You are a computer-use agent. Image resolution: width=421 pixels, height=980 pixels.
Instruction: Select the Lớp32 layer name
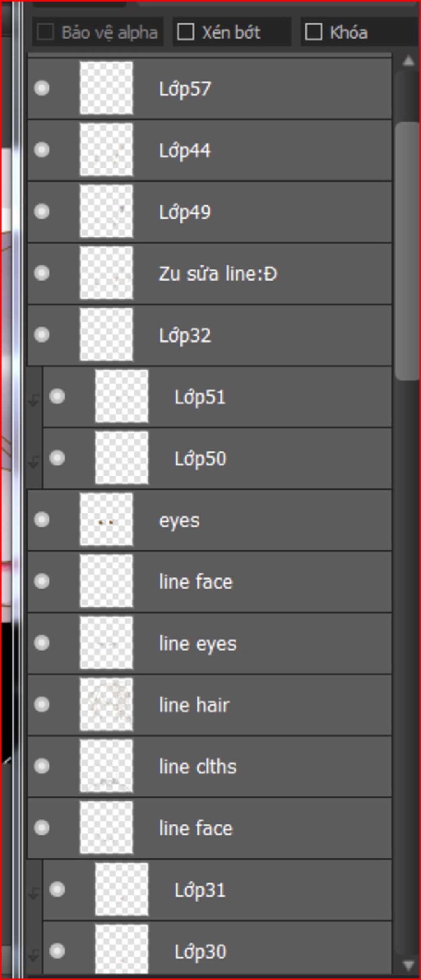click(185, 336)
